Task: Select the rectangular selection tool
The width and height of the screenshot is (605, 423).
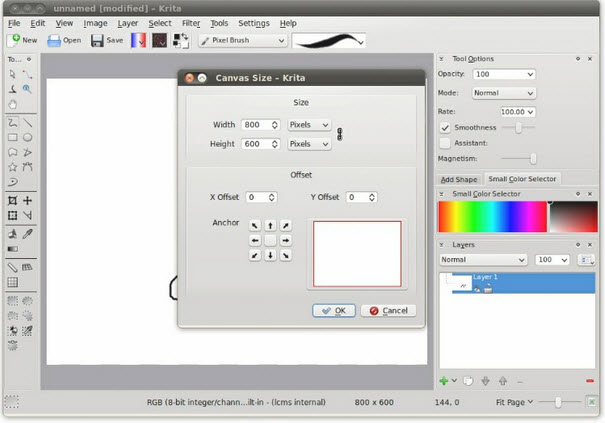Action: pos(12,301)
